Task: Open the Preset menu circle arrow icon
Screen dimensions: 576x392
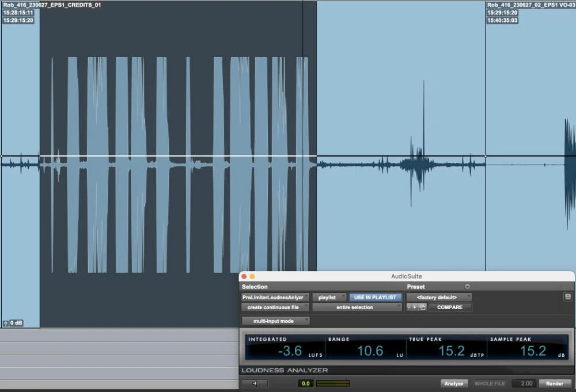Action: click(467, 287)
